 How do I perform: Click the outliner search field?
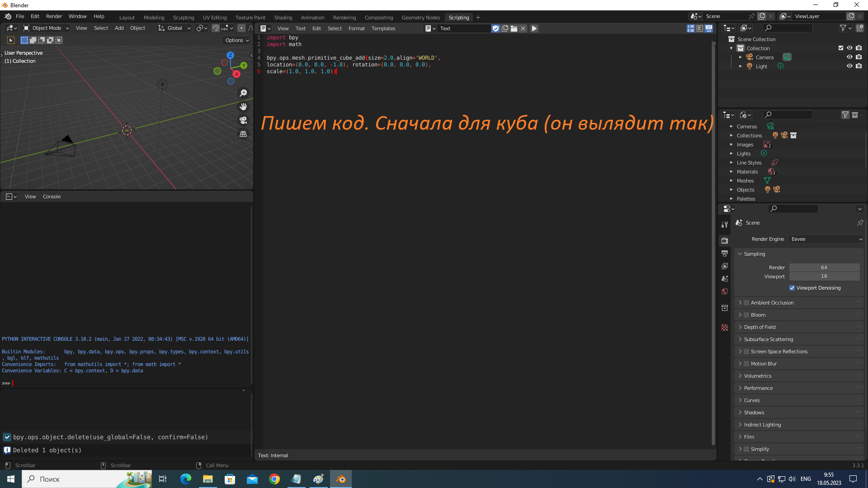coord(787,28)
